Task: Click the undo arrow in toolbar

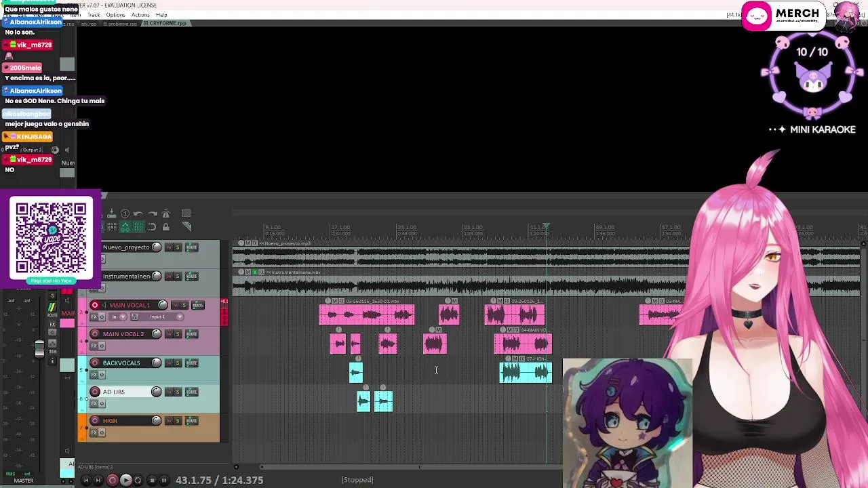Action: (138, 213)
